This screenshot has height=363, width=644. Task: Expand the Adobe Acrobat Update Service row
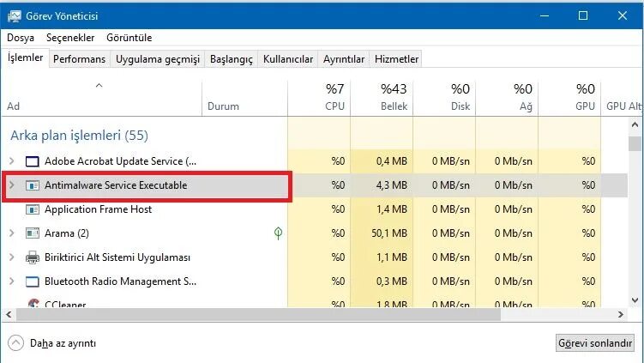[x=11, y=161]
